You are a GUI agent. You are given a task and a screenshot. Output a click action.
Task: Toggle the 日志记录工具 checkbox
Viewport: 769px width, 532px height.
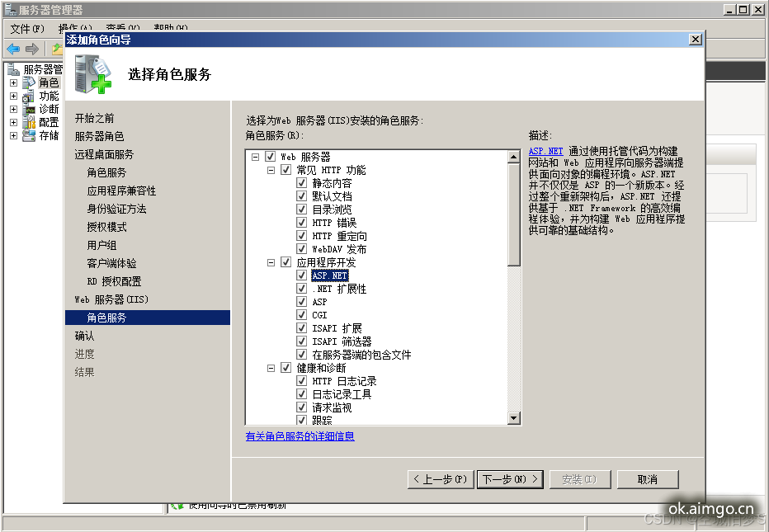[x=302, y=394]
